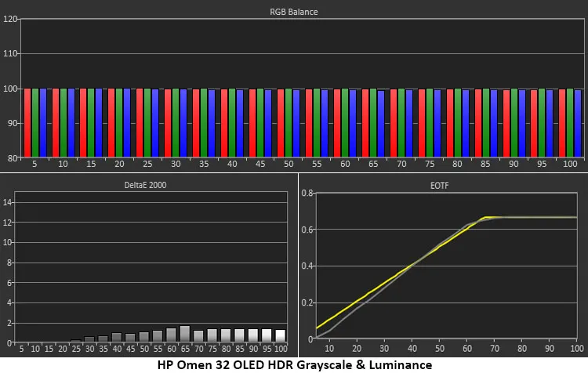Click x-axis label 60 in EOTF chart
This screenshot has width=588, height=373.
[468, 349]
